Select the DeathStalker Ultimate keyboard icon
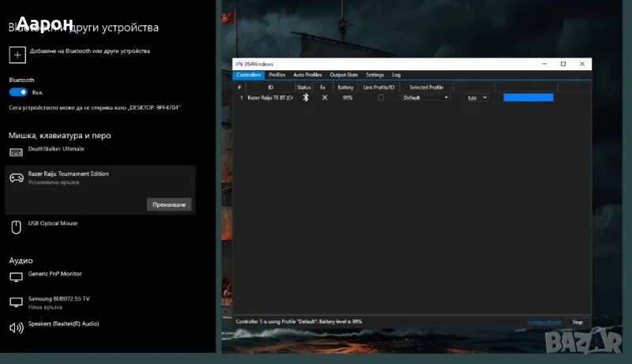Viewport: 632px width, 364px height. [x=16, y=152]
